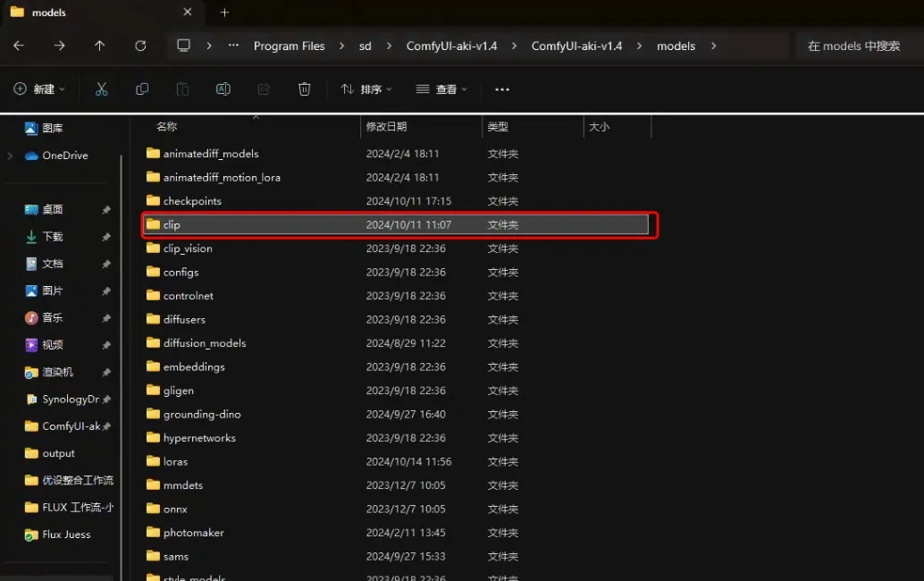Click the models breadcrumb segment
Image resolution: width=924 pixels, height=581 pixels.
[x=676, y=46]
